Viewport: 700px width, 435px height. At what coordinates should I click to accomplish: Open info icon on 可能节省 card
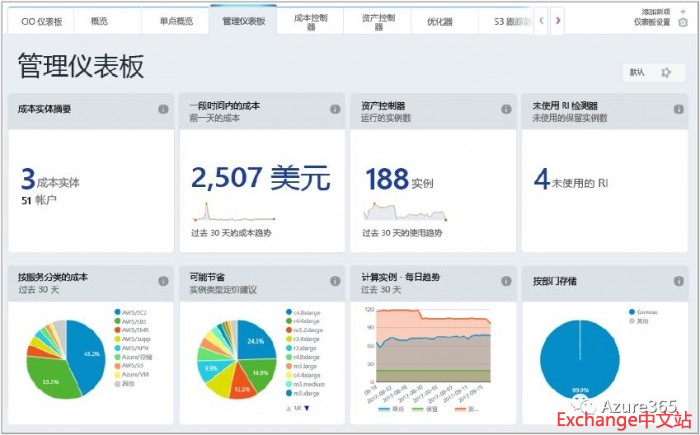tap(334, 282)
